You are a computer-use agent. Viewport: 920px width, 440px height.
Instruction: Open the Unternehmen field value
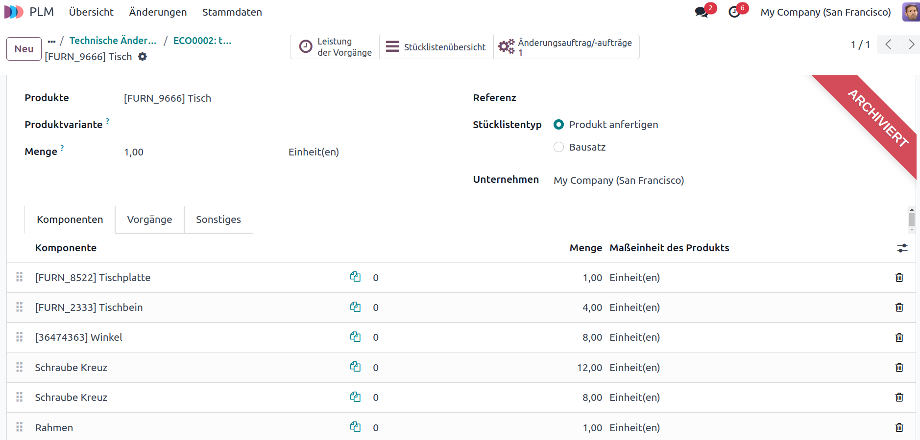[x=618, y=181]
